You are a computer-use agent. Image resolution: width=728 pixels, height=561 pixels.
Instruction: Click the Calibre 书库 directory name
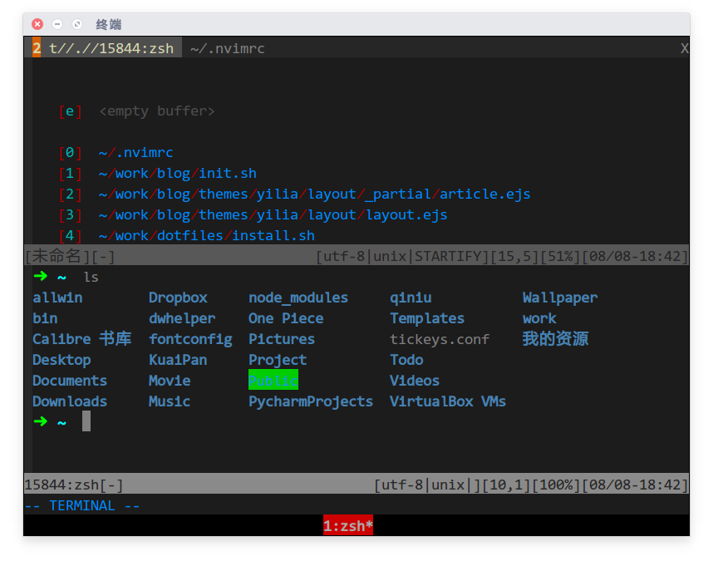click(x=82, y=338)
